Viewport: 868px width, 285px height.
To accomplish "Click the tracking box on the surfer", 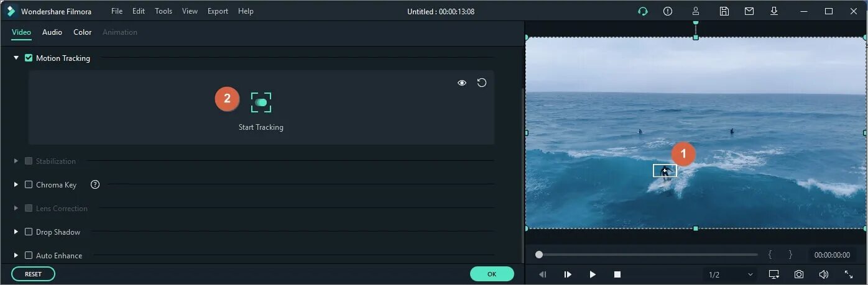I will tap(665, 170).
